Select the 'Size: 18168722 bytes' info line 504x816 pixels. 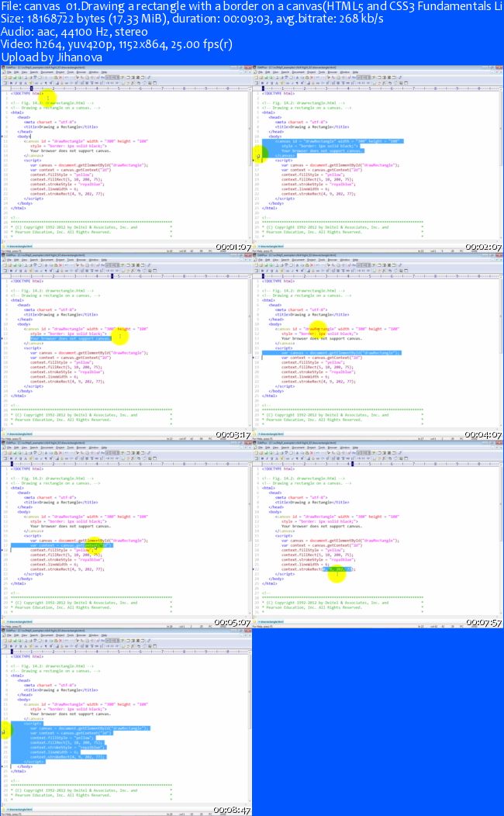(x=192, y=19)
